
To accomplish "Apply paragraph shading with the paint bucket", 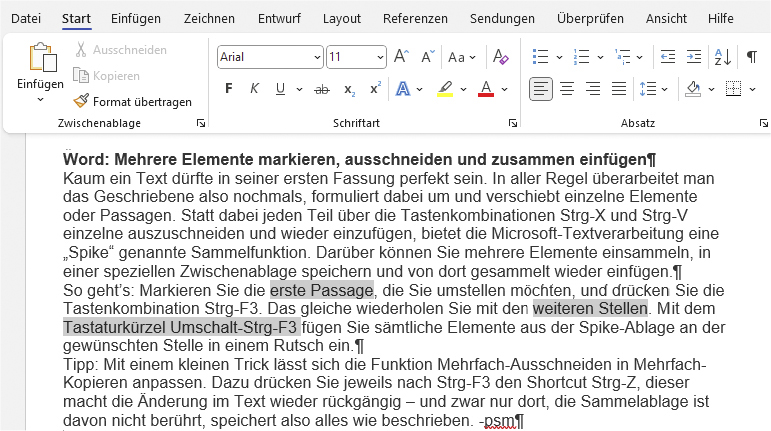I will 693,89.
